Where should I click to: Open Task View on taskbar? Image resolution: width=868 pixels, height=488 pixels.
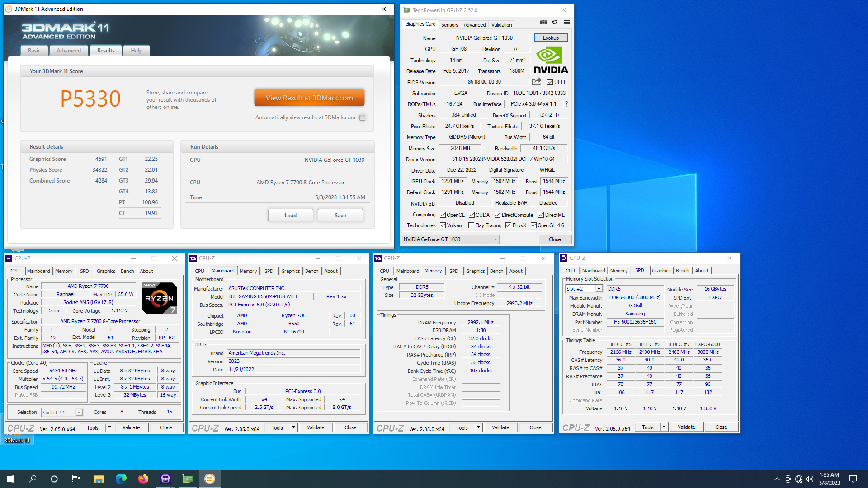click(76, 479)
